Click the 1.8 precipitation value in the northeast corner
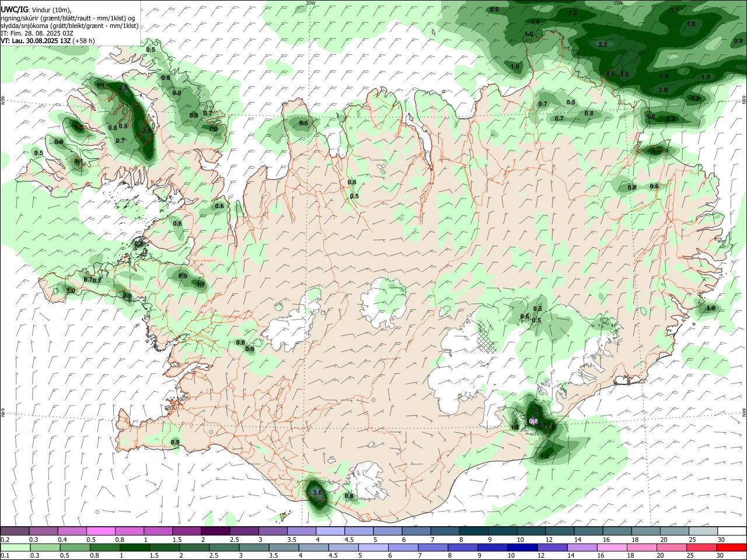The height and width of the screenshot is (560, 747). pyautogui.click(x=691, y=24)
